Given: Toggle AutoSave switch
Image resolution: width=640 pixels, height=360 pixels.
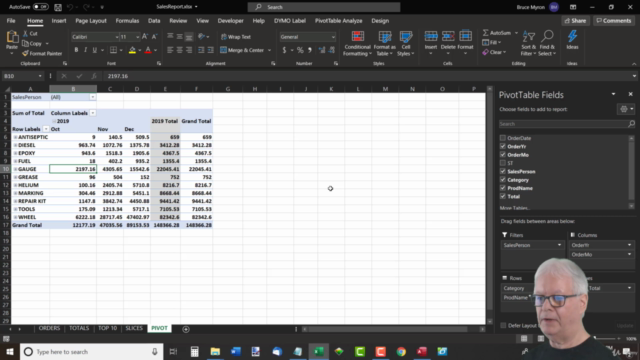Looking at the screenshot, I should (x=40, y=7).
